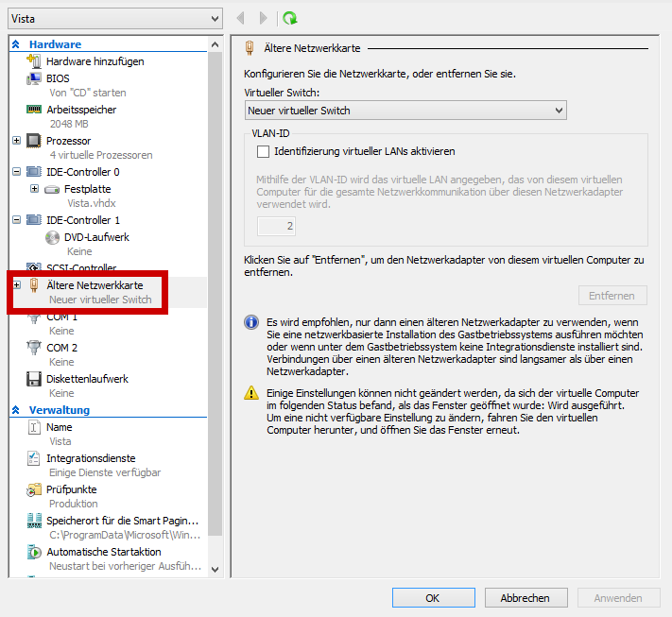
Task: Click the Entfernen button
Action: pyautogui.click(x=612, y=296)
